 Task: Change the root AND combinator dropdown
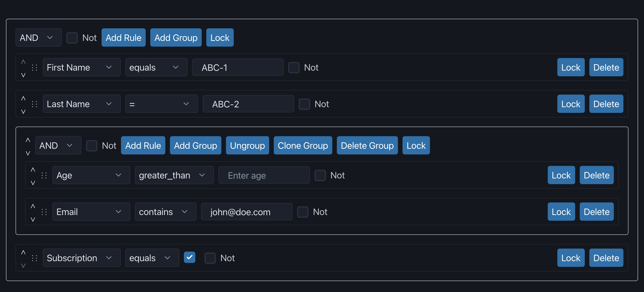(38, 38)
